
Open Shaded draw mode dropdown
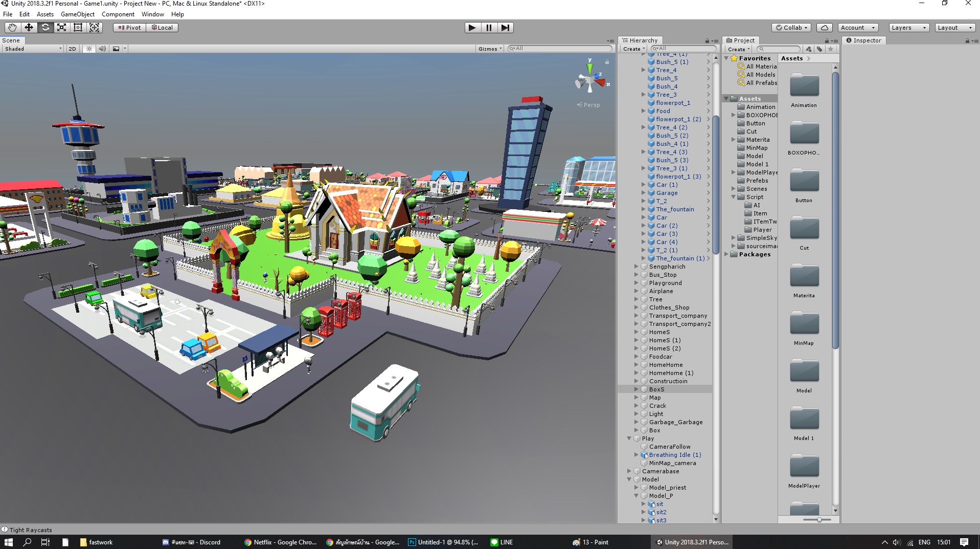tap(33, 49)
